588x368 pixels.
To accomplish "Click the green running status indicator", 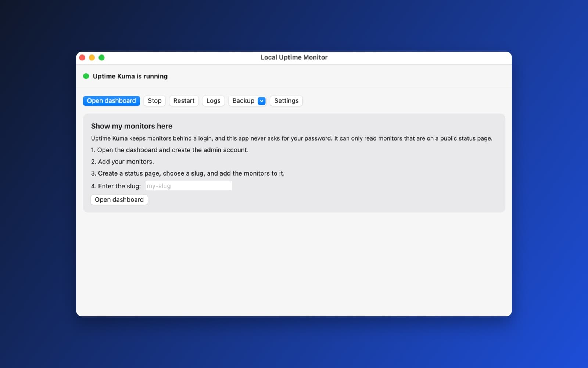I will (x=86, y=76).
